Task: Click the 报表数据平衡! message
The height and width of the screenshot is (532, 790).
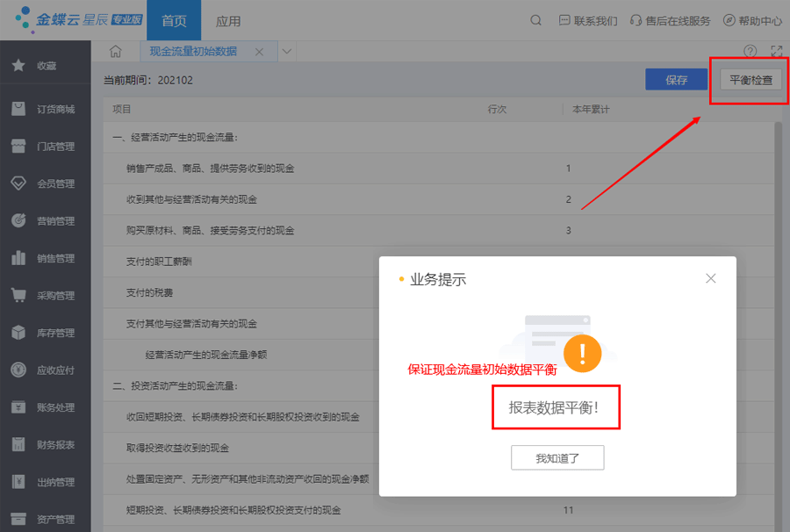Action: click(554, 407)
